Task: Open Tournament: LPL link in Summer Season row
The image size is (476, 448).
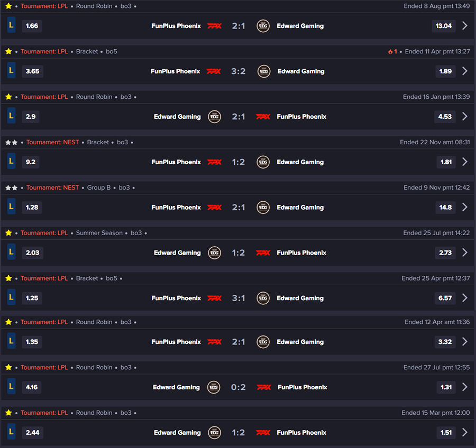Action: [44, 233]
